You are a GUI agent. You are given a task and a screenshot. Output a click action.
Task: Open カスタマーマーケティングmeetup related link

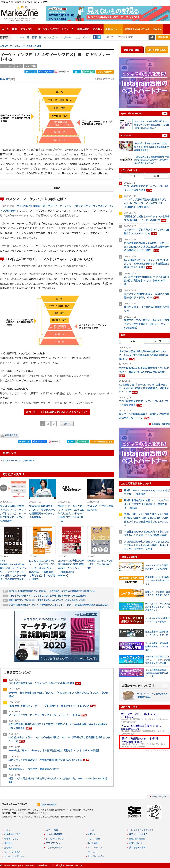[x=19, y=460]
